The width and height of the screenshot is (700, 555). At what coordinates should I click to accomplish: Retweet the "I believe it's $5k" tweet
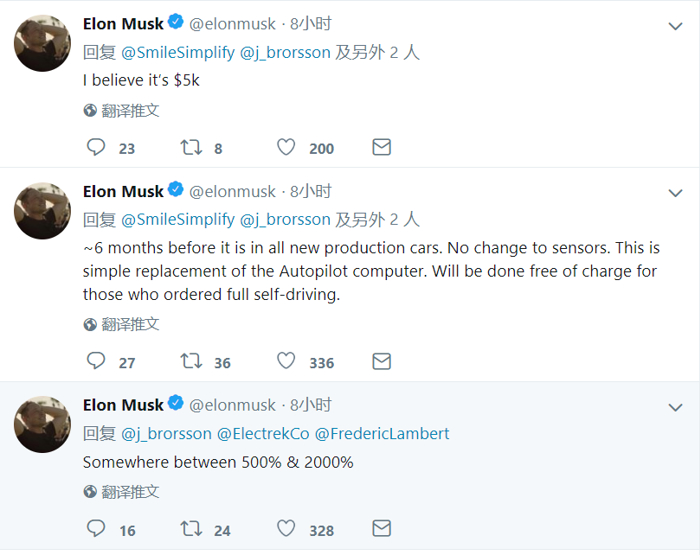pos(191,147)
